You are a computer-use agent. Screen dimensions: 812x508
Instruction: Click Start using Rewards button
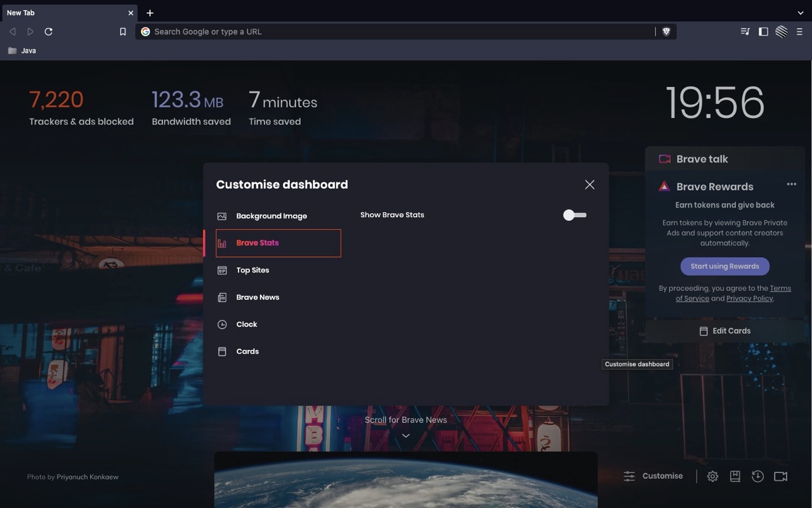tap(724, 266)
